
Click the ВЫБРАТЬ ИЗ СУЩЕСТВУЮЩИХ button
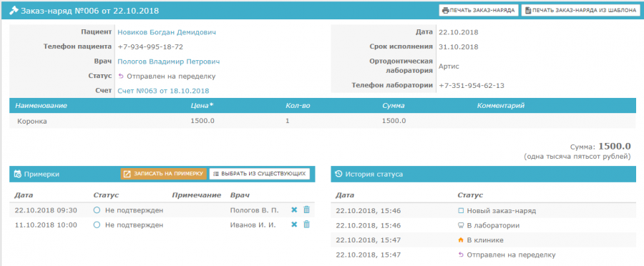point(259,174)
